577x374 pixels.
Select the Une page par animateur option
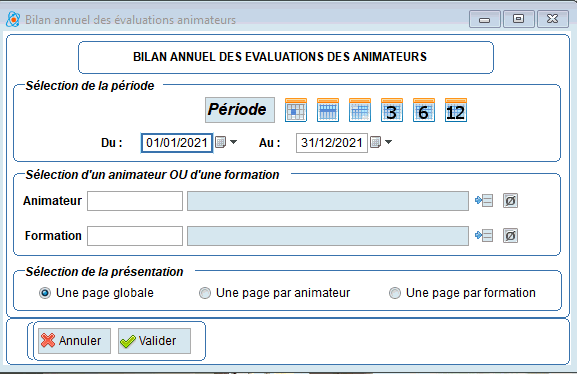tap(275, 293)
